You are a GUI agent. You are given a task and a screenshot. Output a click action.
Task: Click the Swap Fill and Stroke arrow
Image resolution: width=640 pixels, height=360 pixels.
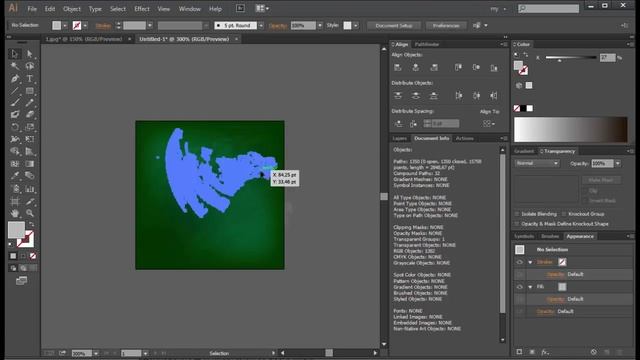pos(31,224)
